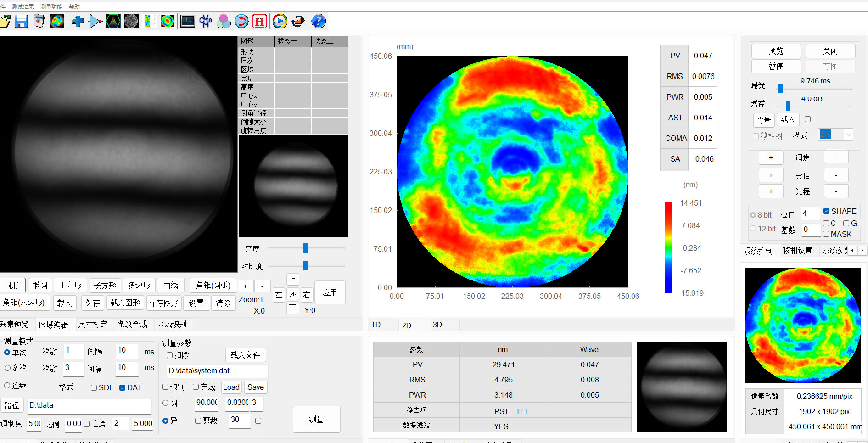Click the D:\data path input field

[90, 405]
